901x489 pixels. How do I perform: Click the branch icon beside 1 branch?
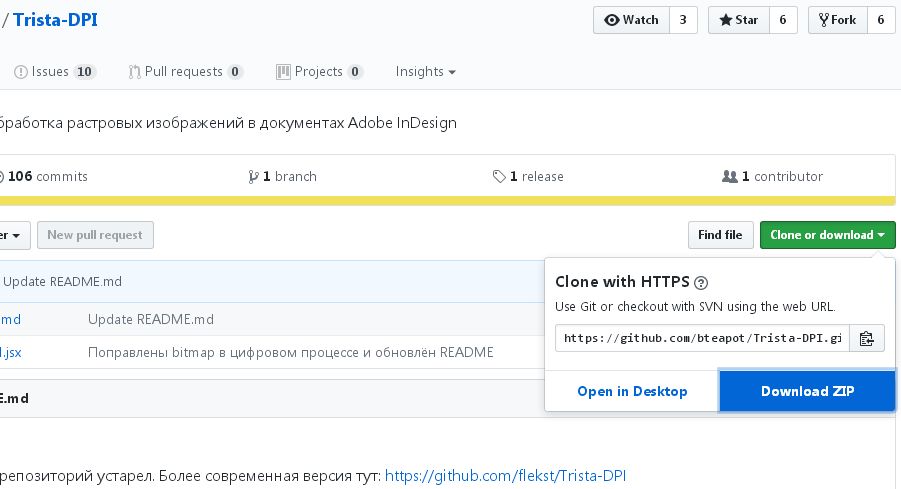253,176
